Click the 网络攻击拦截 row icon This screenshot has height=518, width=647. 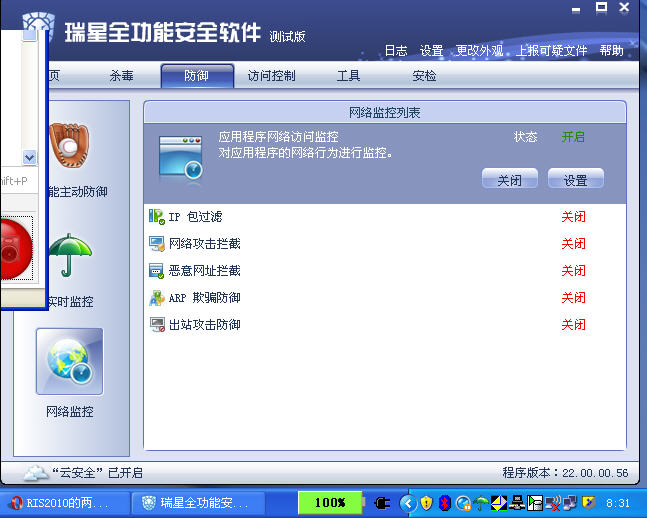point(156,244)
